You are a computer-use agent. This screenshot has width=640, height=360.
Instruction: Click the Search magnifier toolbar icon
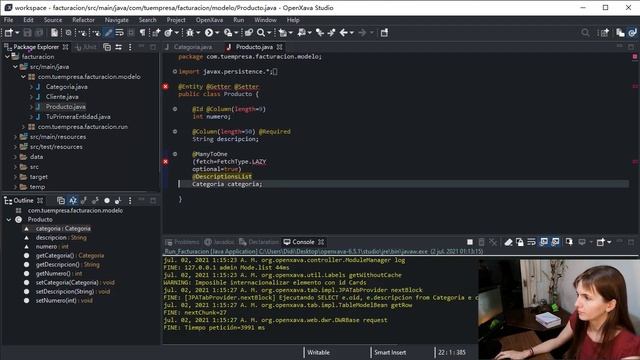261,33
